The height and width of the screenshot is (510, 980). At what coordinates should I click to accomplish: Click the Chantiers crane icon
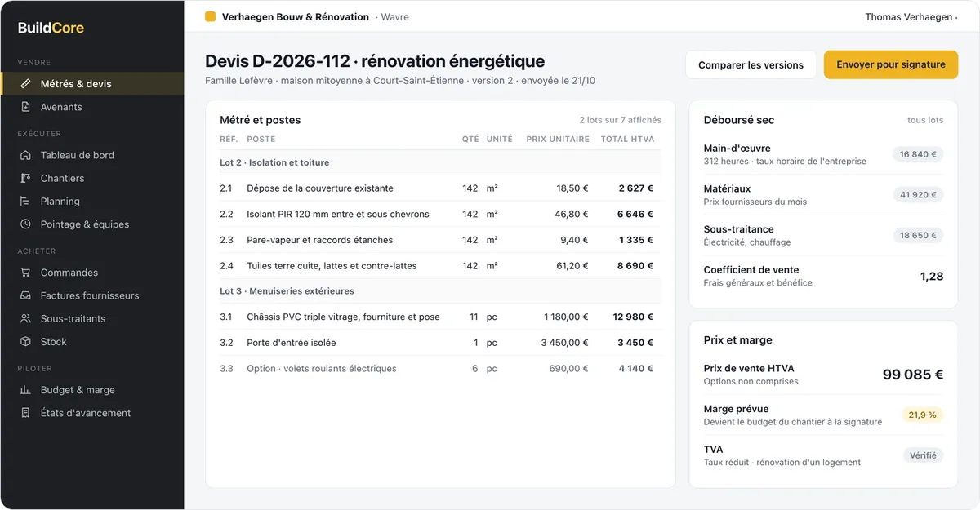25,178
